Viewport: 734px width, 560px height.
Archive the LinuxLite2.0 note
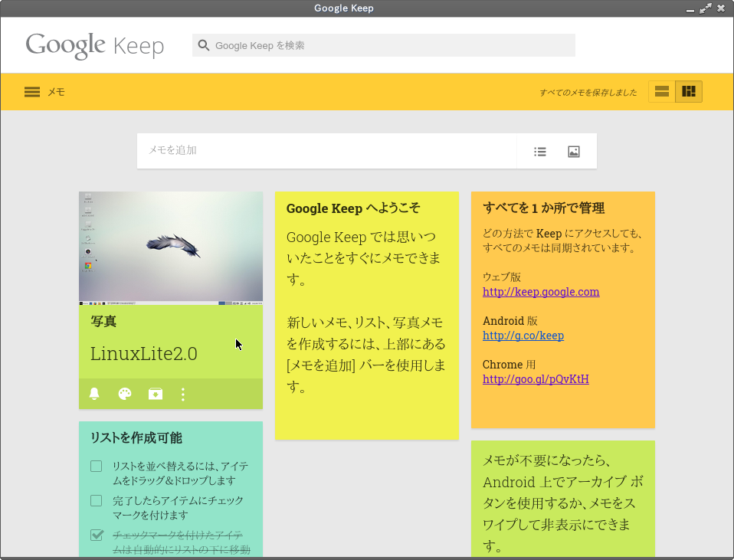click(156, 394)
